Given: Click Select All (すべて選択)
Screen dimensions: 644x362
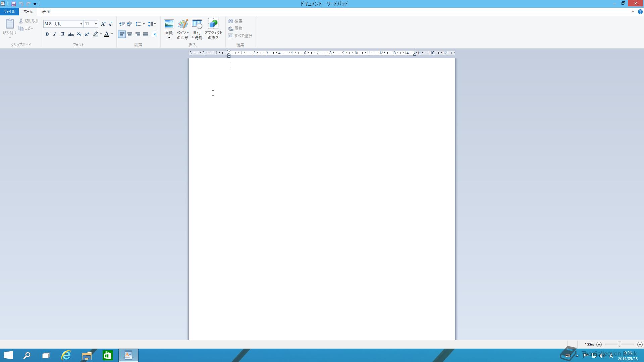Looking at the screenshot, I should coord(240,36).
